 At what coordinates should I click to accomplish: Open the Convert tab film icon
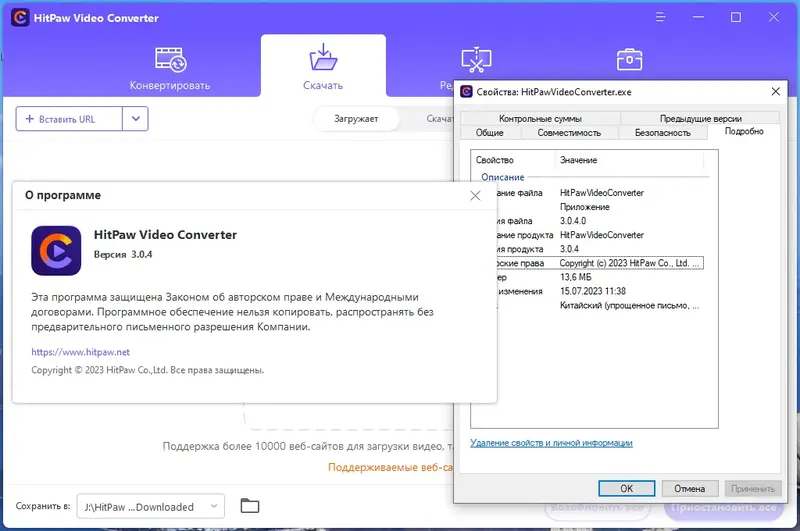click(x=170, y=60)
